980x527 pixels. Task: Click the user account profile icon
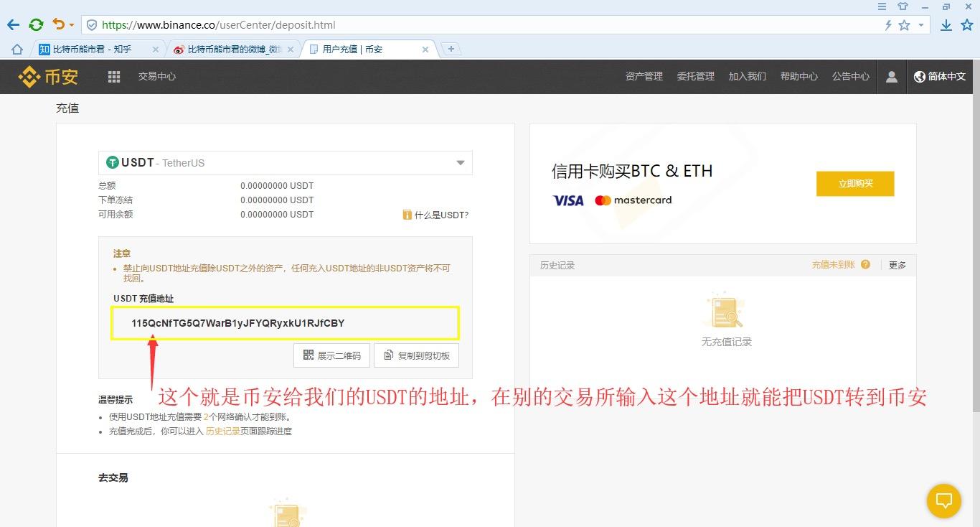pyautogui.click(x=892, y=76)
